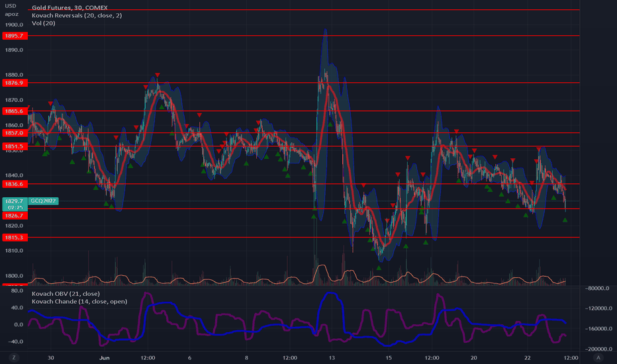Click the apoz unit label
617x364 pixels.
click(x=11, y=14)
